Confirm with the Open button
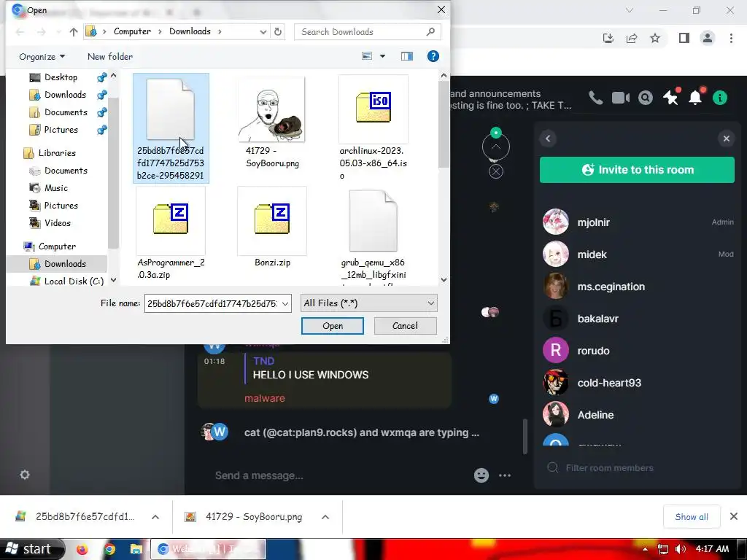 (333, 326)
